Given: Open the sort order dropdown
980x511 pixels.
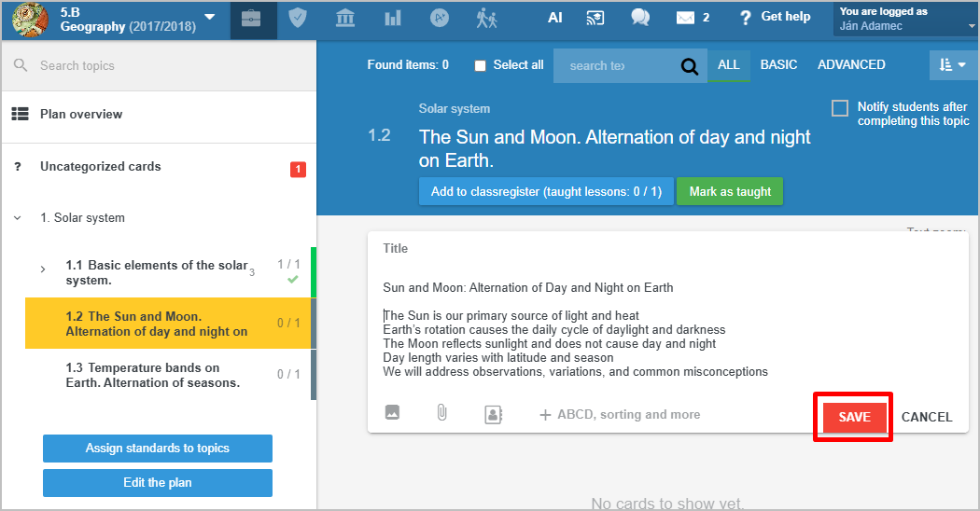Looking at the screenshot, I should coord(953,65).
